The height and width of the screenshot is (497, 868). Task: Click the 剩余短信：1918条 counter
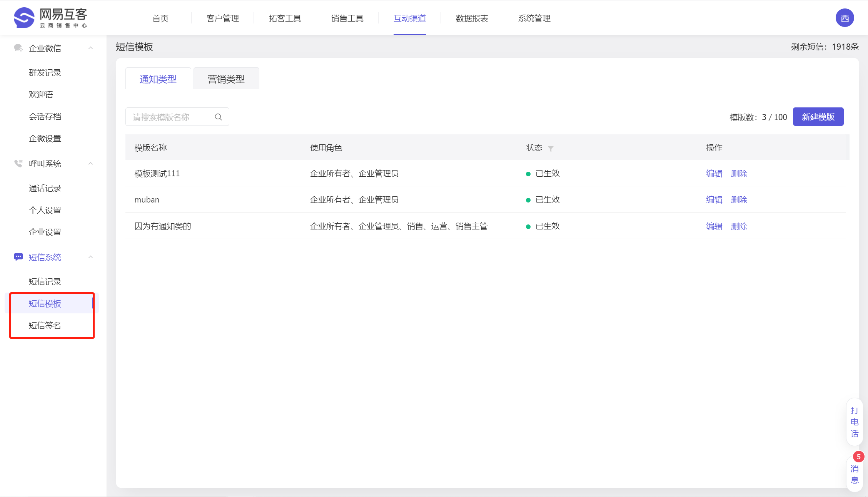point(825,47)
